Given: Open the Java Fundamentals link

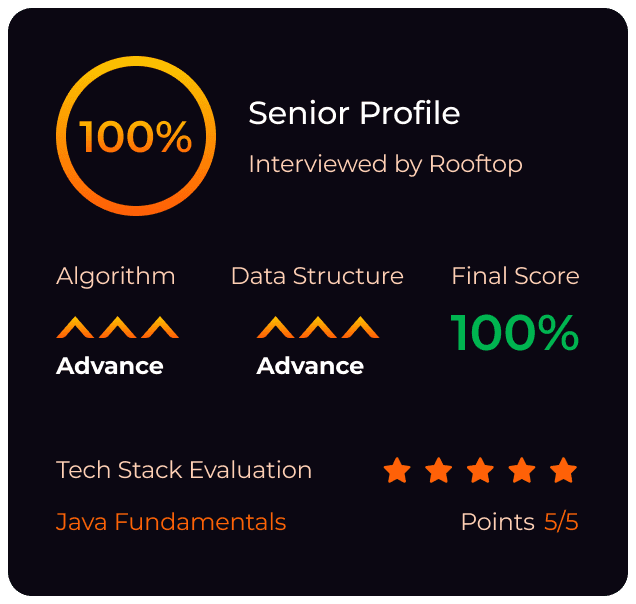Looking at the screenshot, I should click(x=171, y=522).
